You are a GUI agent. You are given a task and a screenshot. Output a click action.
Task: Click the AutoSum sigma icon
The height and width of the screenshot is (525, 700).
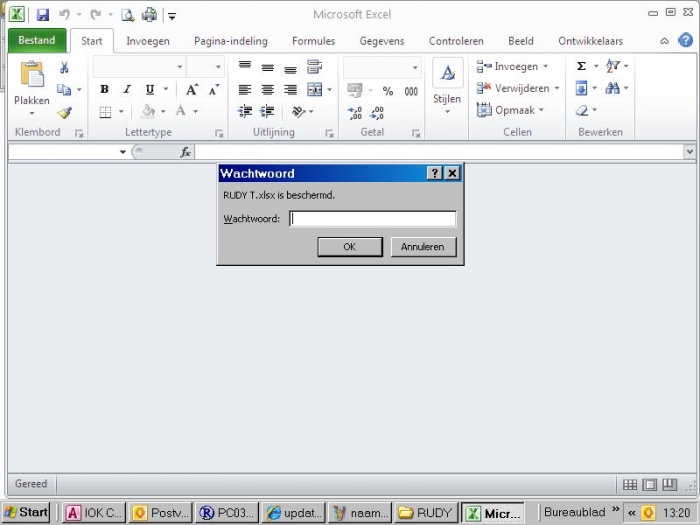point(581,67)
